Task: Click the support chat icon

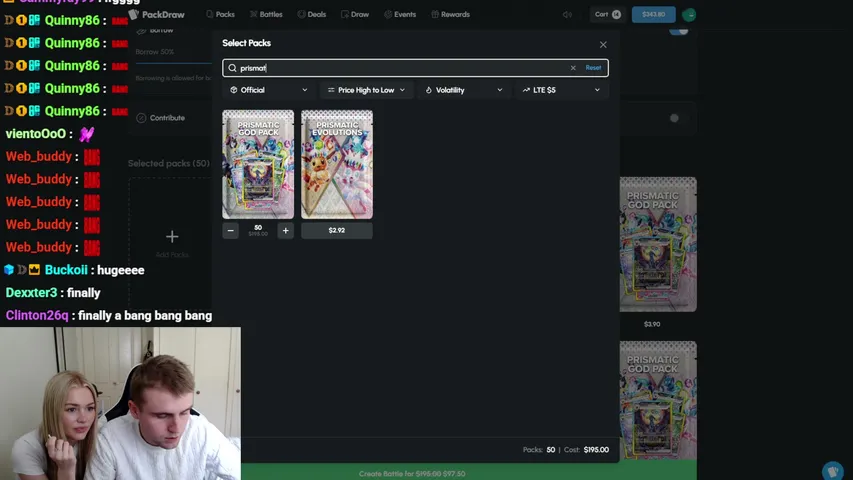Action: 832,470
